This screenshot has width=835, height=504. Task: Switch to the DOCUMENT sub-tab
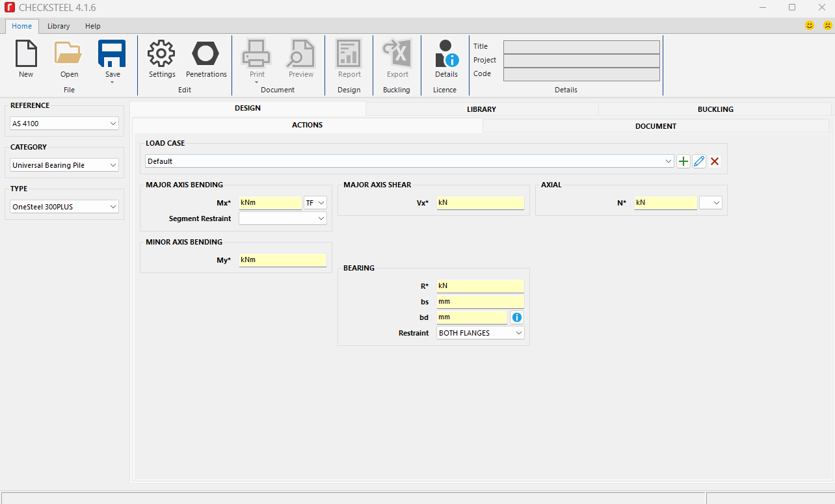pos(656,126)
